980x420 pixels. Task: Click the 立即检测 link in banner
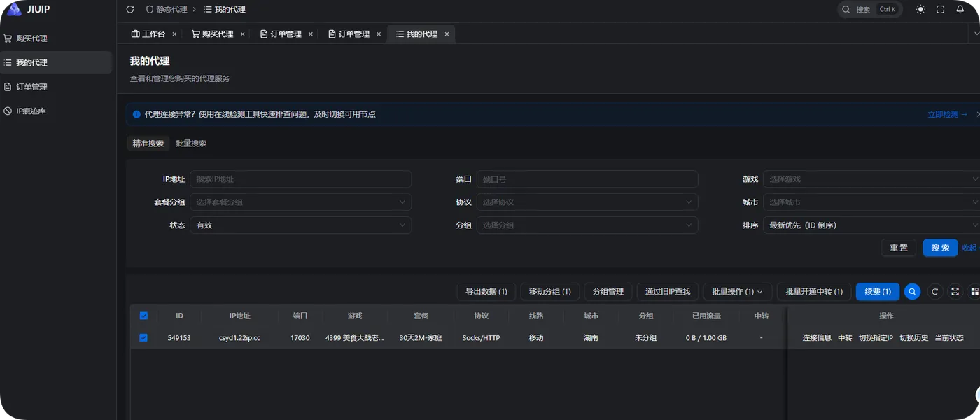(x=947, y=114)
